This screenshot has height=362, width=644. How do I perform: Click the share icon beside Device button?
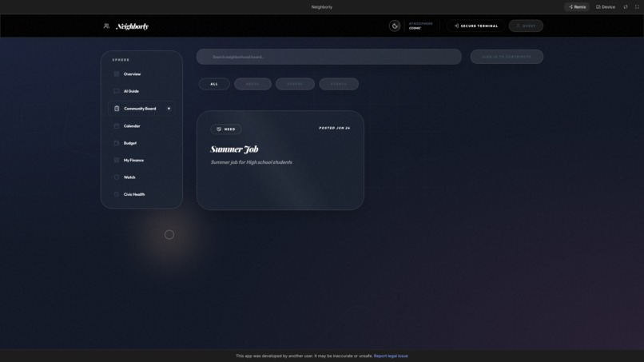click(x=626, y=7)
